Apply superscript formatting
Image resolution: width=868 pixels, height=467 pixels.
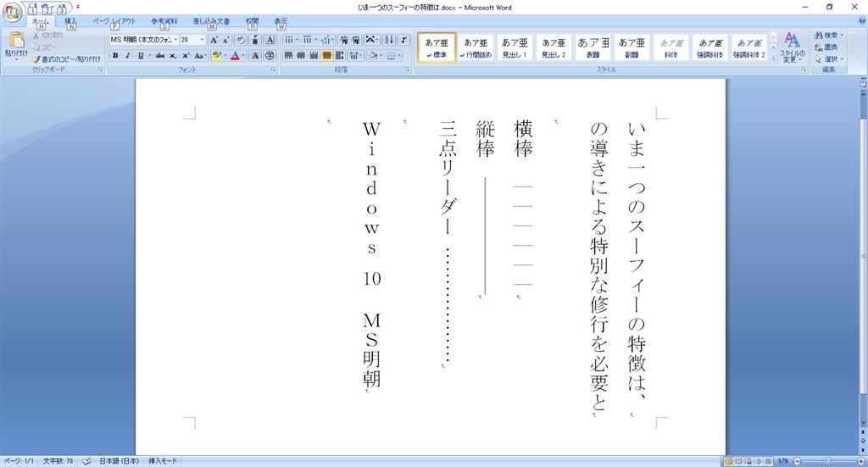click(x=186, y=55)
